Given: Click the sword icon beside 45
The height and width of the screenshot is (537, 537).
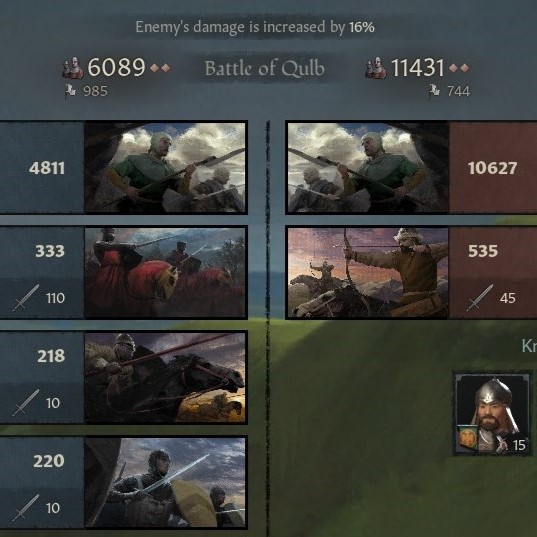Looking at the screenshot, I should click(479, 298).
